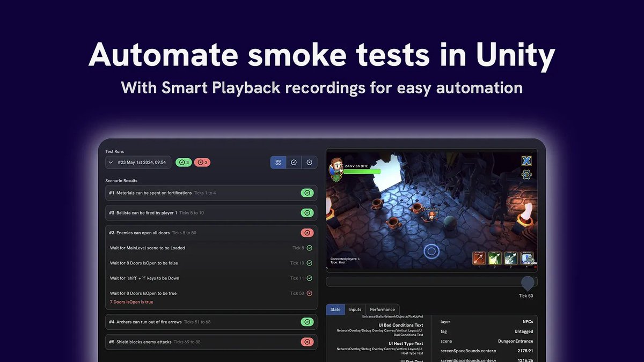The image size is (644, 362).
Task: Expand scenario #2 Ballista can be fired
Action: [211, 213]
